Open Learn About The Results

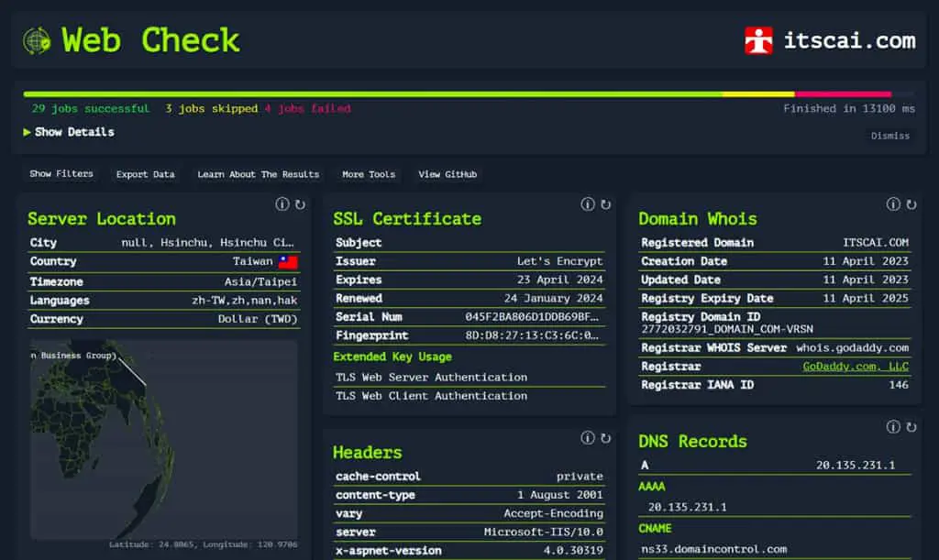click(258, 174)
